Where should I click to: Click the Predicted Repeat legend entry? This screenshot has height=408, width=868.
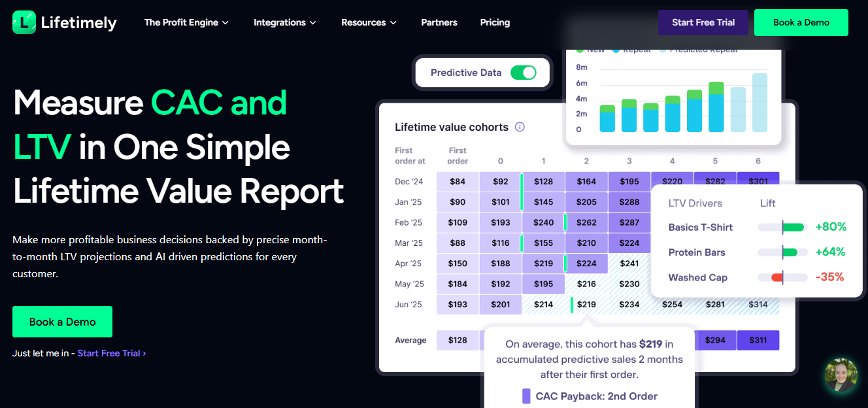coord(698,50)
